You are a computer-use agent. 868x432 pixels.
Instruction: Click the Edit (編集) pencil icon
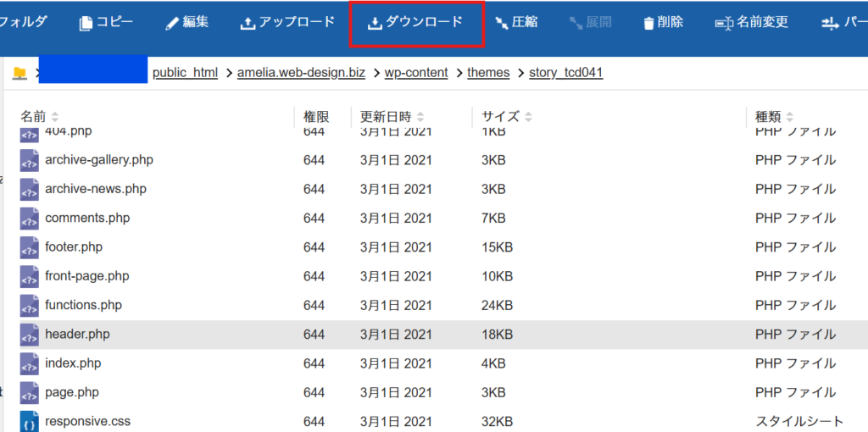coord(172,23)
